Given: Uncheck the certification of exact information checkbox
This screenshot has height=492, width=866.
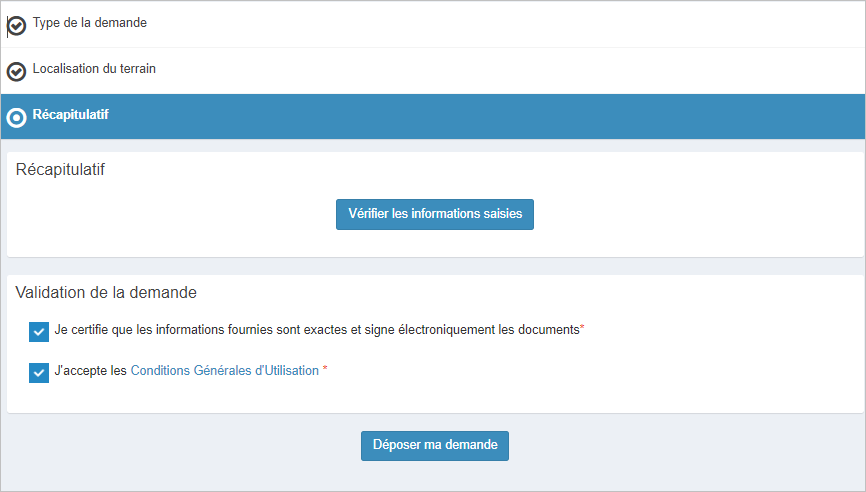Looking at the screenshot, I should coord(39,332).
